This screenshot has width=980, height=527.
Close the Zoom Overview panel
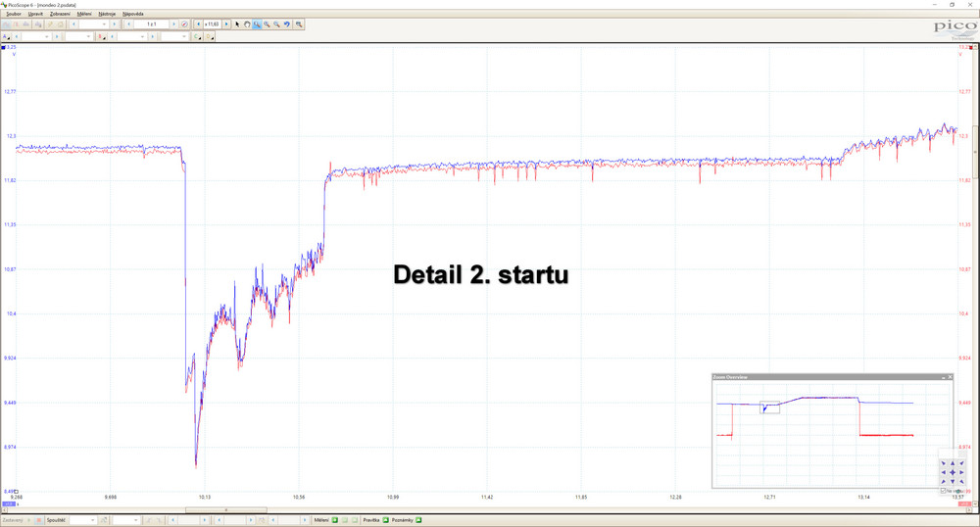pos(949,377)
